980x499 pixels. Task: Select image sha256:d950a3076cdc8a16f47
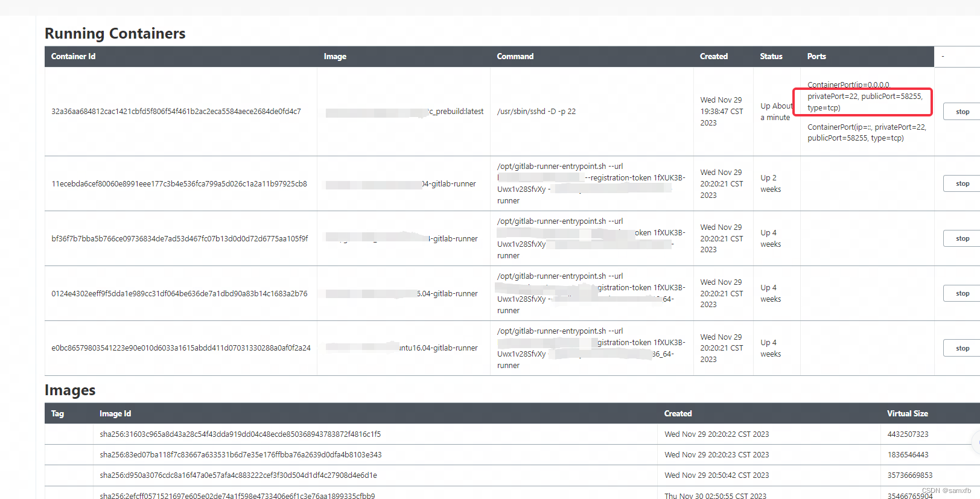(238, 475)
